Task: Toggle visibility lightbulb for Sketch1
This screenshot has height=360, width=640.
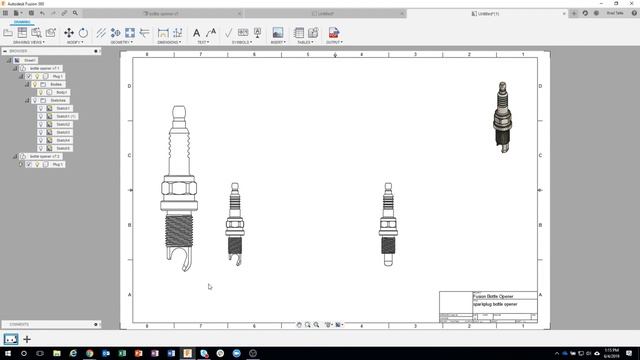Action: [41, 108]
